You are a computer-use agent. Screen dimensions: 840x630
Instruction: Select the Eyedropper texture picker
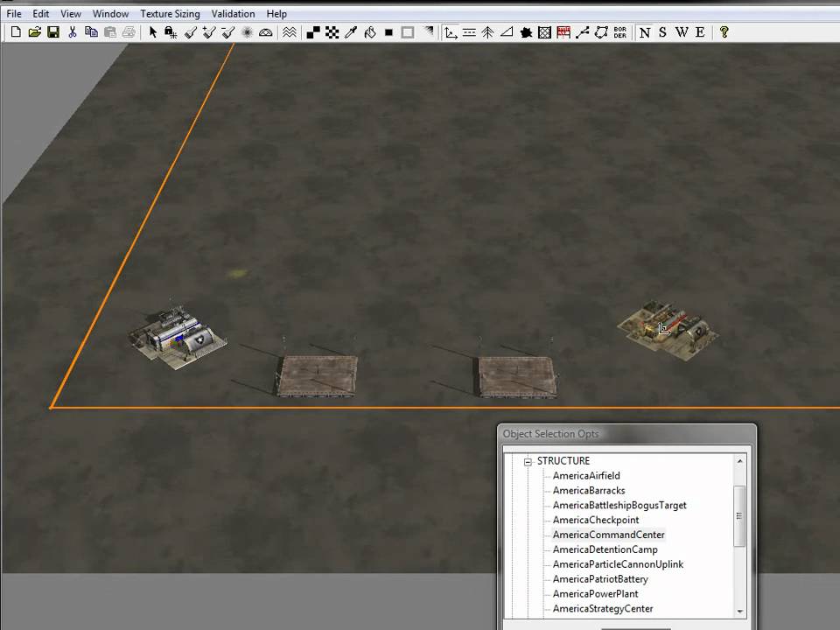(351, 32)
